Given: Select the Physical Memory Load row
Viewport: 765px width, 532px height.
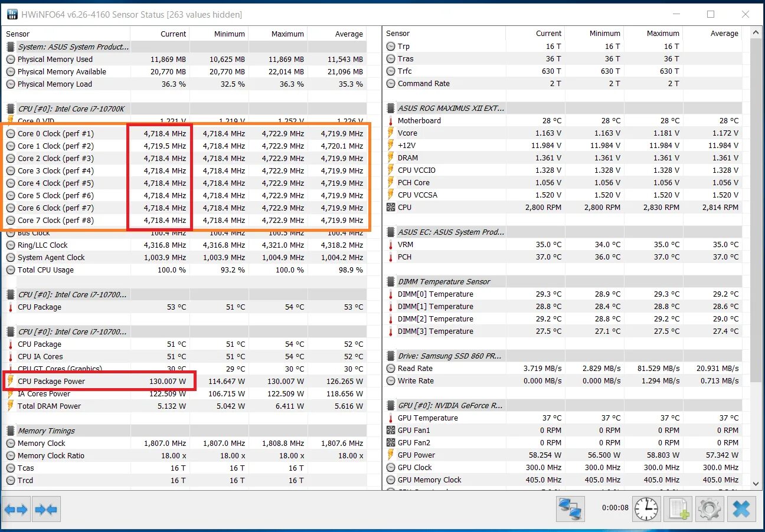Looking at the screenshot, I should 185,84.
